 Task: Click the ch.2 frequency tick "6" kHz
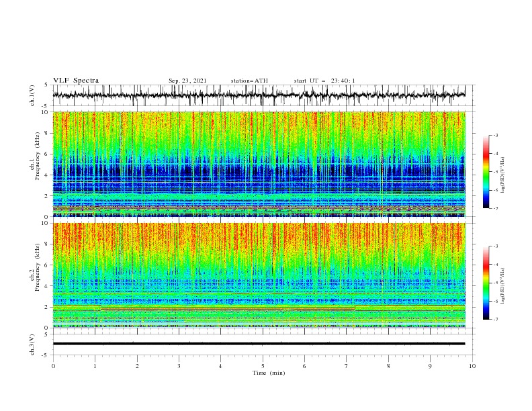[48, 265]
